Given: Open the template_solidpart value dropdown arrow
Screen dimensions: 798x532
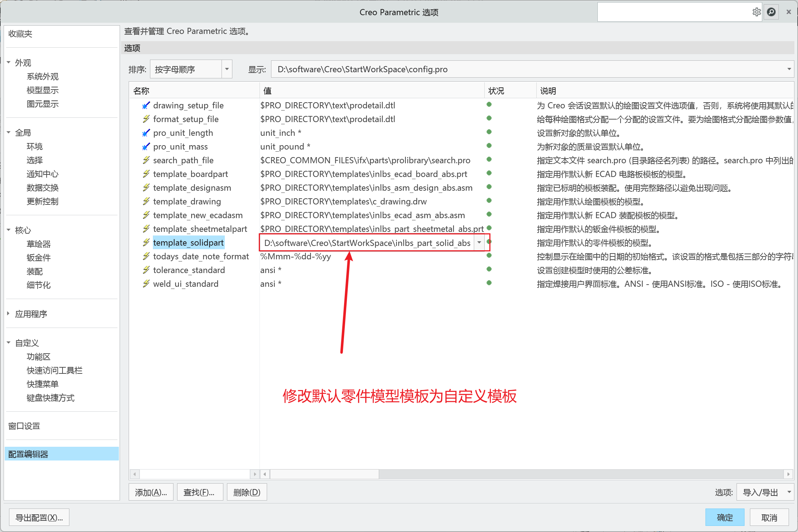Looking at the screenshot, I should click(x=479, y=242).
